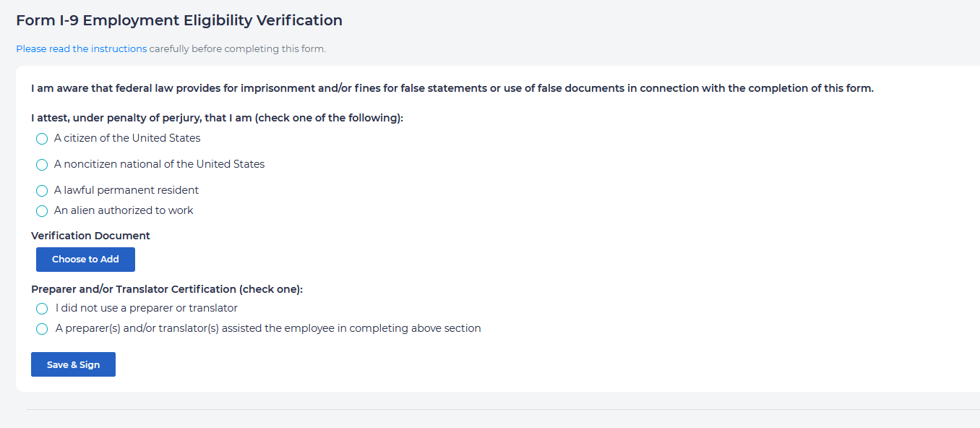Choose the preparer assisted the employee radio button
The height and width of the screenshot is (428, 980).
click(x=42, y=329)
